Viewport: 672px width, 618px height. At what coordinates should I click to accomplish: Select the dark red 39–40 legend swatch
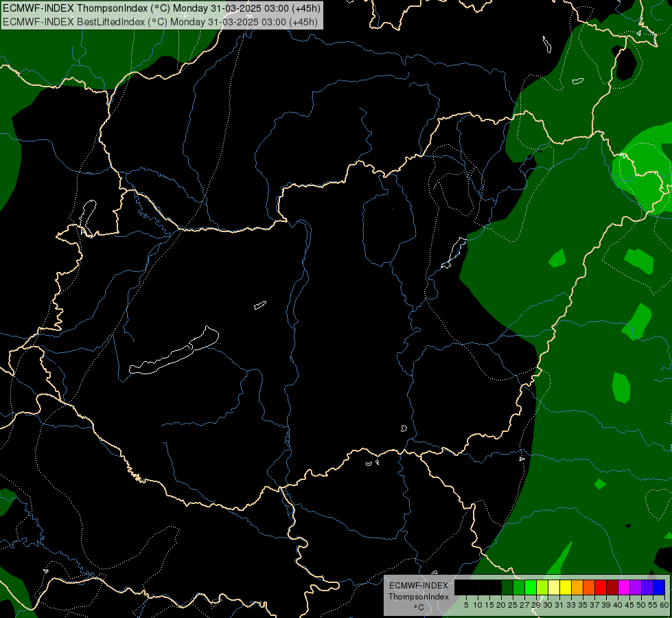pyautogui.click(x=612, y=587)
